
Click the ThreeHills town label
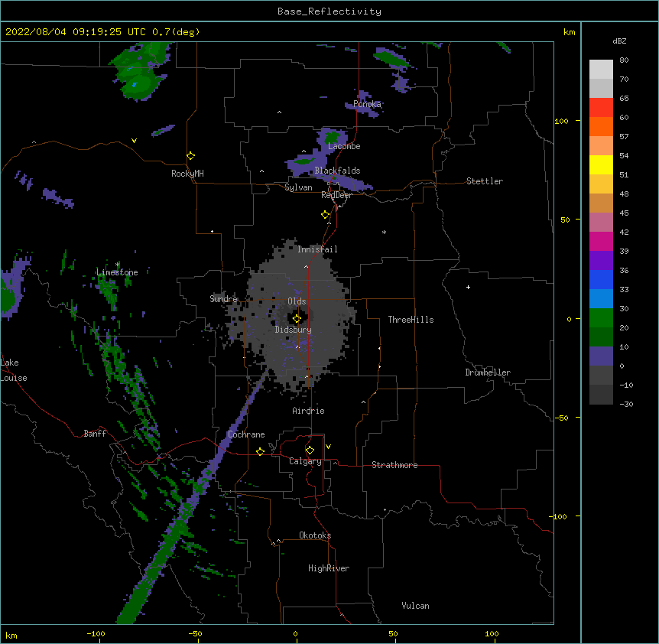tap(411, 320)
